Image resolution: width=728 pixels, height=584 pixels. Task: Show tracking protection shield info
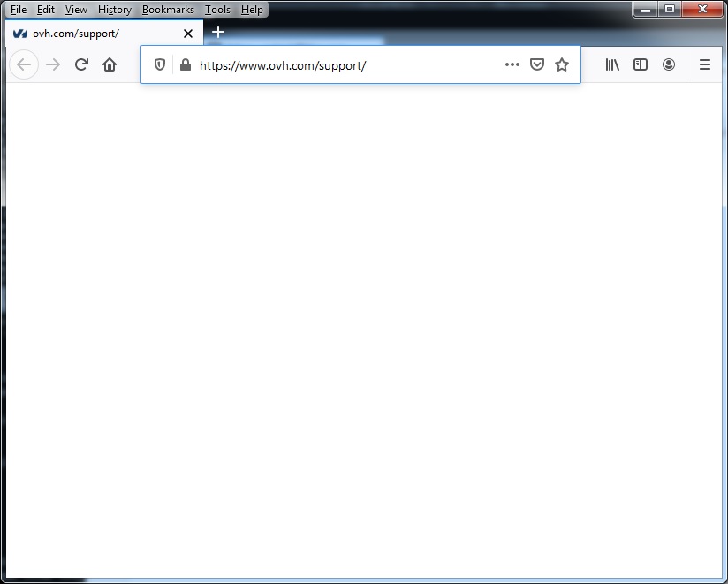160,64
